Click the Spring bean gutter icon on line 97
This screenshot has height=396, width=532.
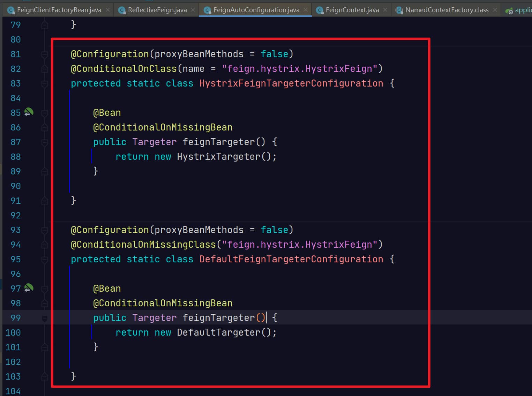point(29,288)
